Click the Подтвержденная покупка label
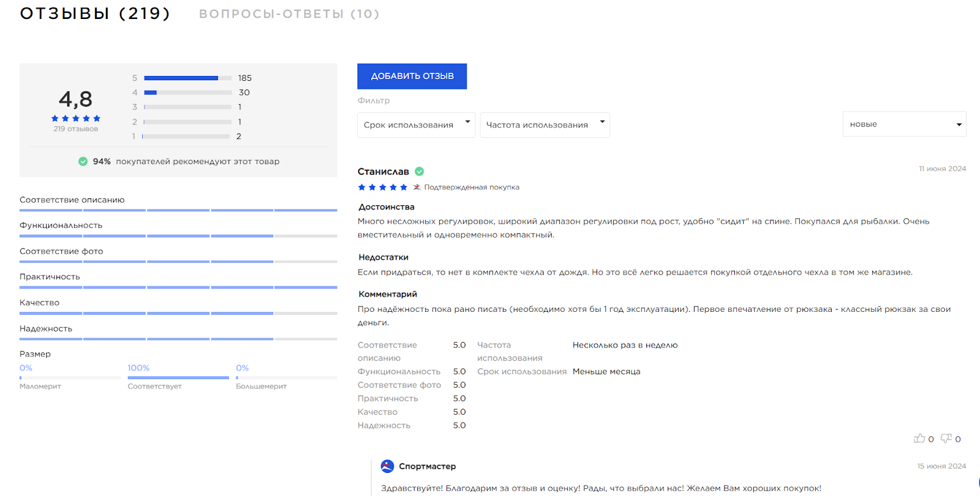The image size is (980, 503). [472, 187]
